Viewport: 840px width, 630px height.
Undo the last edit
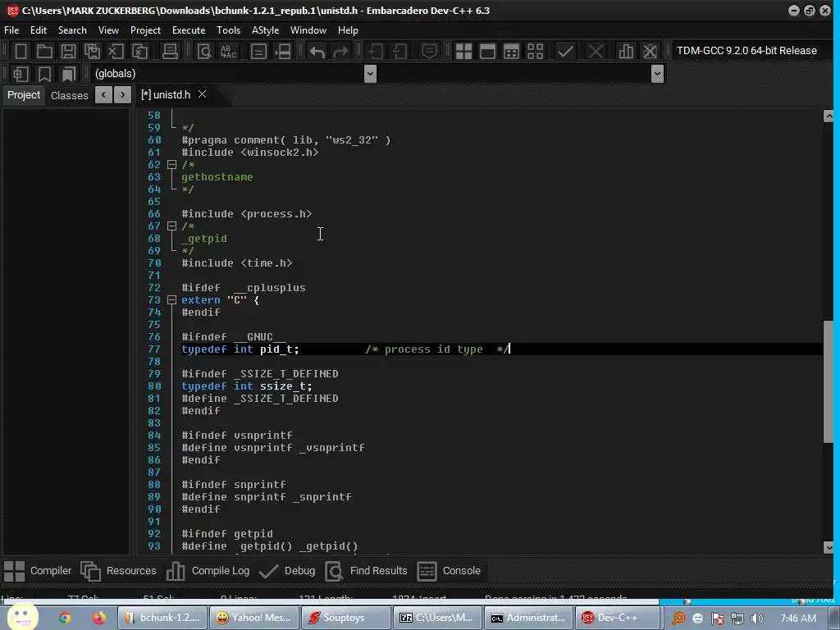[x=317, y=52]
